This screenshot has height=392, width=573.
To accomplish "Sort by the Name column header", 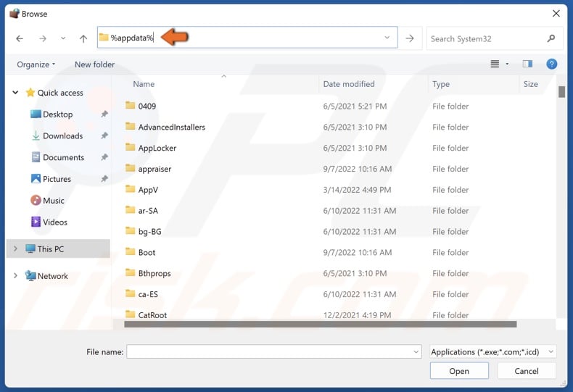I will click(x=144, y=84).
